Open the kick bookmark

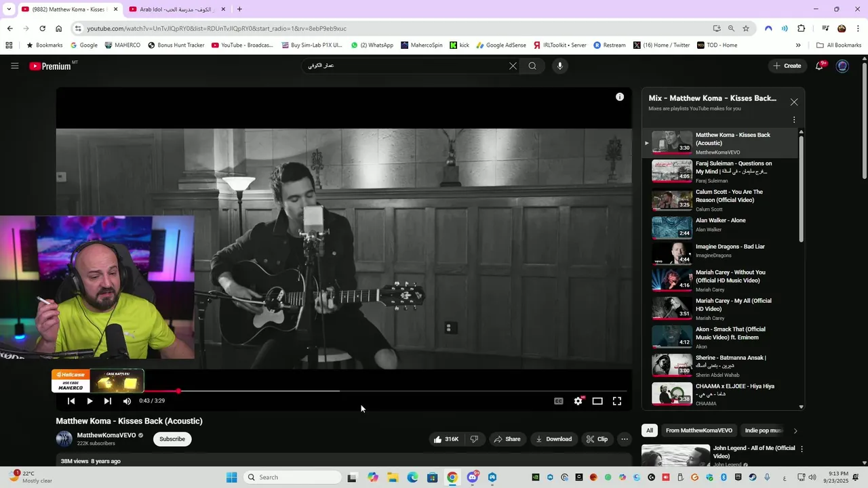[x=459, y=45]
